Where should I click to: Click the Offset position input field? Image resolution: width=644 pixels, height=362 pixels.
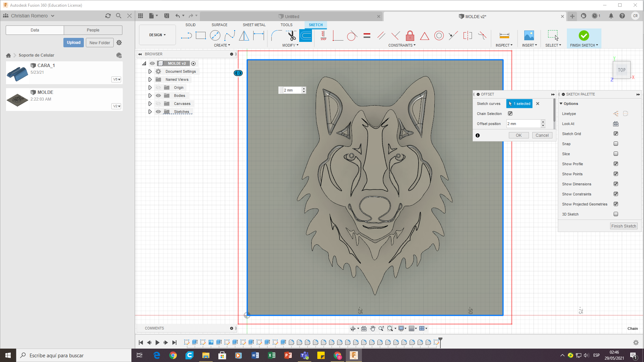[x=523, y=124]
